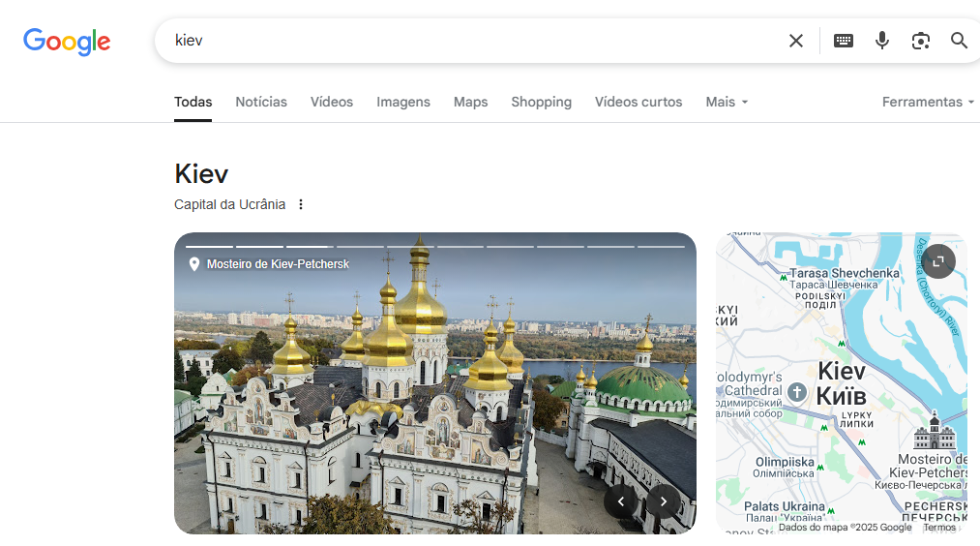Click the Capital da Ucrânia subtitle
Image resolution: width=980 pixels, height=546 pixels.
pyautogui.click(x=229, y=204)
